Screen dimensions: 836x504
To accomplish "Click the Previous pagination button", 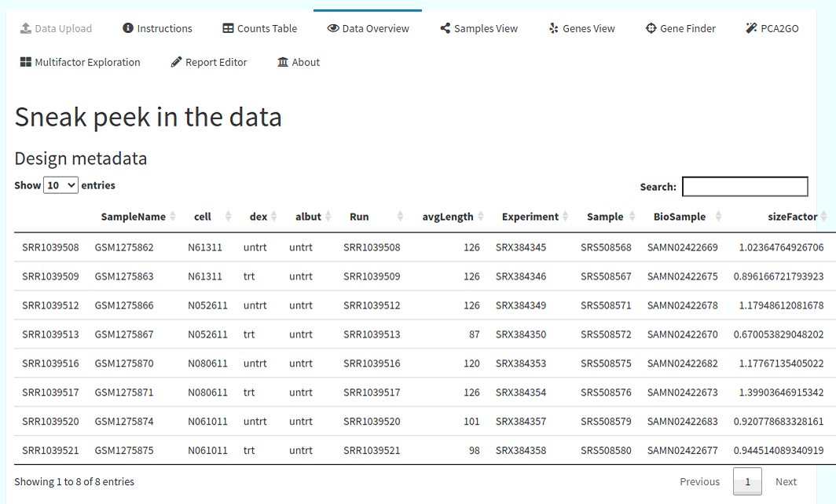I will pyautogui.click(x=699, y=481).
